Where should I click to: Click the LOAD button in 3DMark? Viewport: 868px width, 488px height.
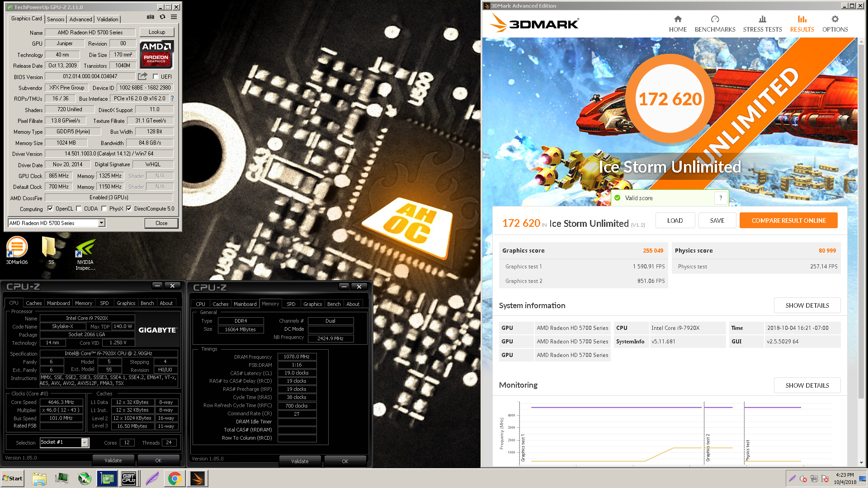(675, 221)
